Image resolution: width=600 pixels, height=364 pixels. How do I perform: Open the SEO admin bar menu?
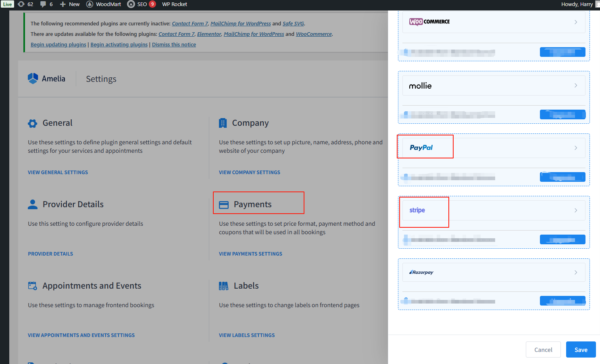[x=142, y=4]
